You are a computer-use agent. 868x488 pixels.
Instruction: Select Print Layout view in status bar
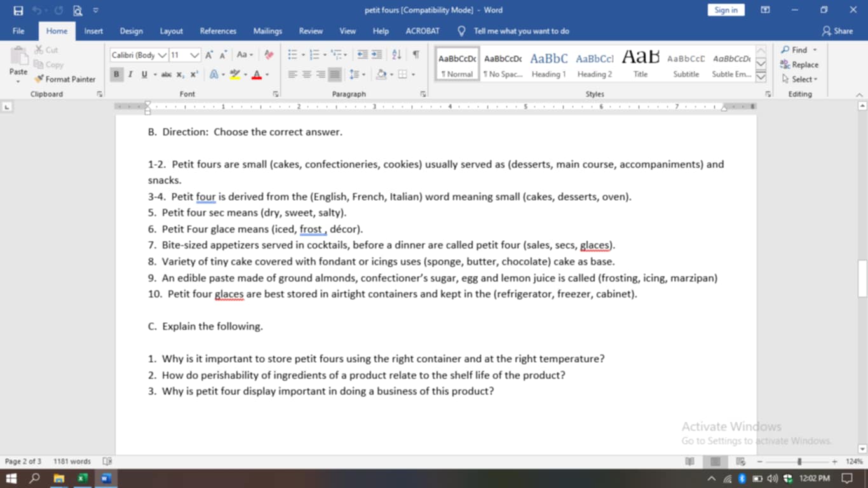click(x=715, y=461)
